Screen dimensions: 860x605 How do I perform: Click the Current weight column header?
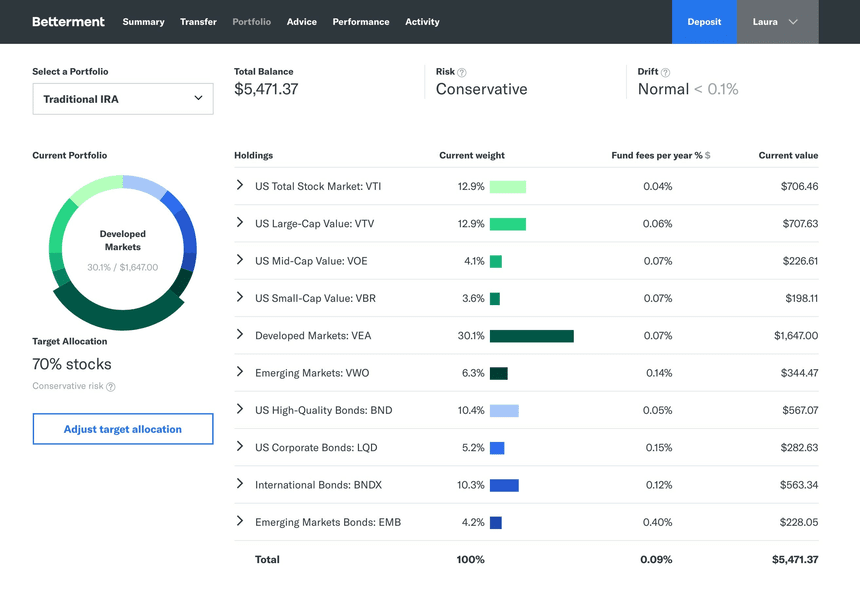472,155
